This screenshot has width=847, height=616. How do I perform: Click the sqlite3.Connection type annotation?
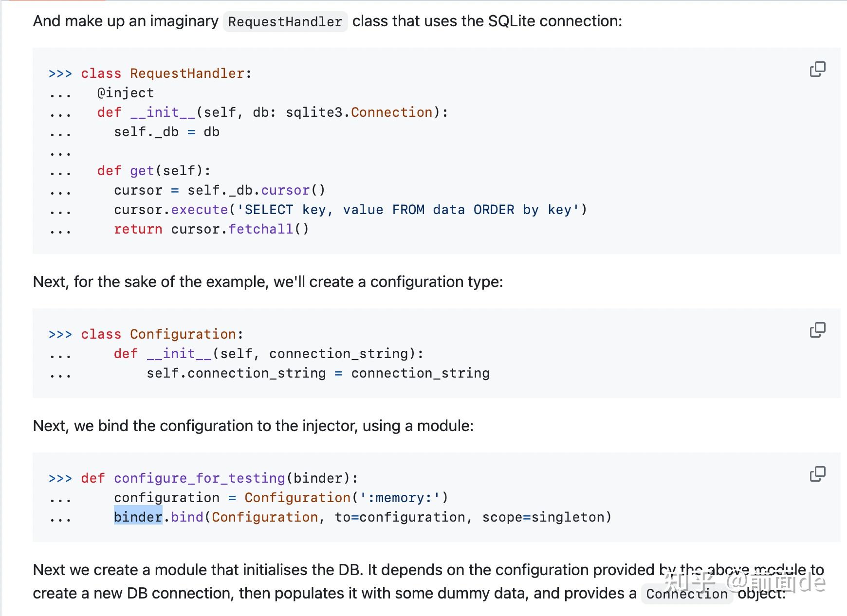358,112
